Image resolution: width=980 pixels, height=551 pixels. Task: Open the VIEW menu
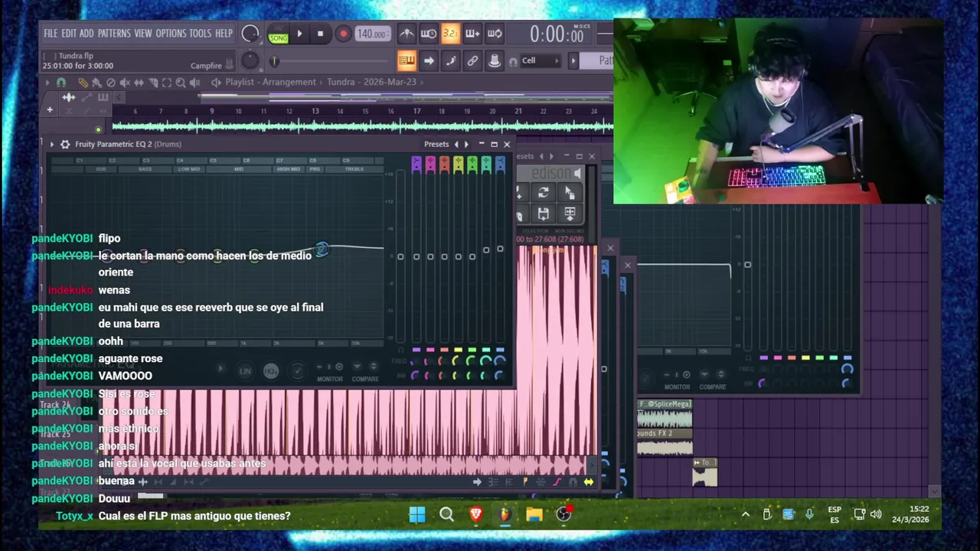pyautogui.click(x=143, y=34)
